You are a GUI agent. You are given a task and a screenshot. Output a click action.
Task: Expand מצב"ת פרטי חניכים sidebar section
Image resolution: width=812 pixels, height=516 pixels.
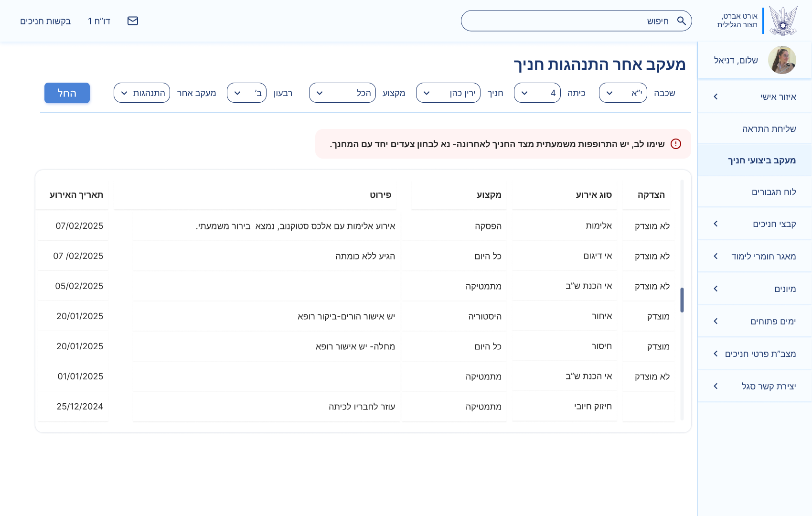755,354
